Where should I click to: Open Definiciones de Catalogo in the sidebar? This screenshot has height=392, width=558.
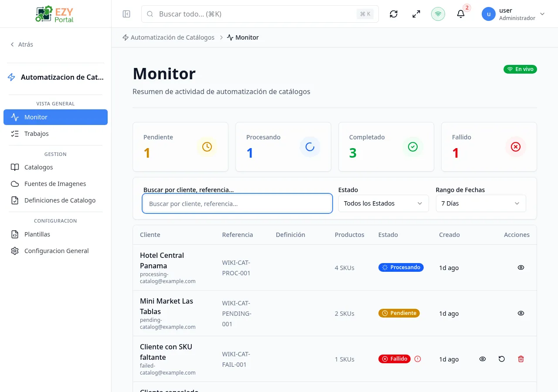(x=55, y=200)
